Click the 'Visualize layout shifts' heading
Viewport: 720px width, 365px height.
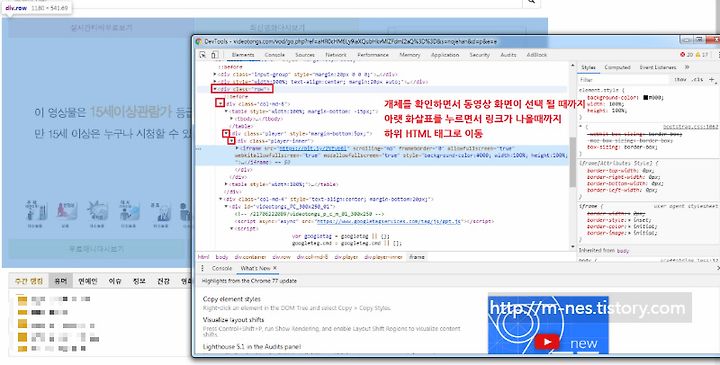click(233, 320)
